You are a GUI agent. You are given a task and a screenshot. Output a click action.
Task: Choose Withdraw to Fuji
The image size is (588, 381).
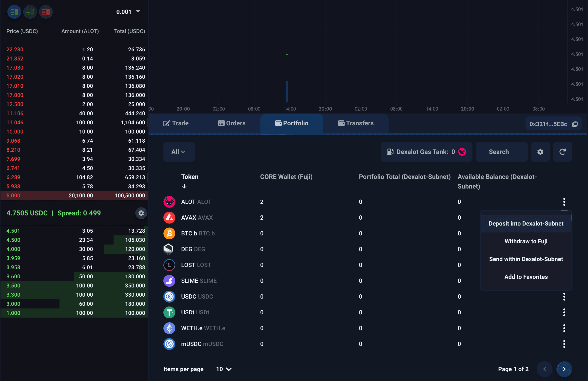[x=526, y=241]
